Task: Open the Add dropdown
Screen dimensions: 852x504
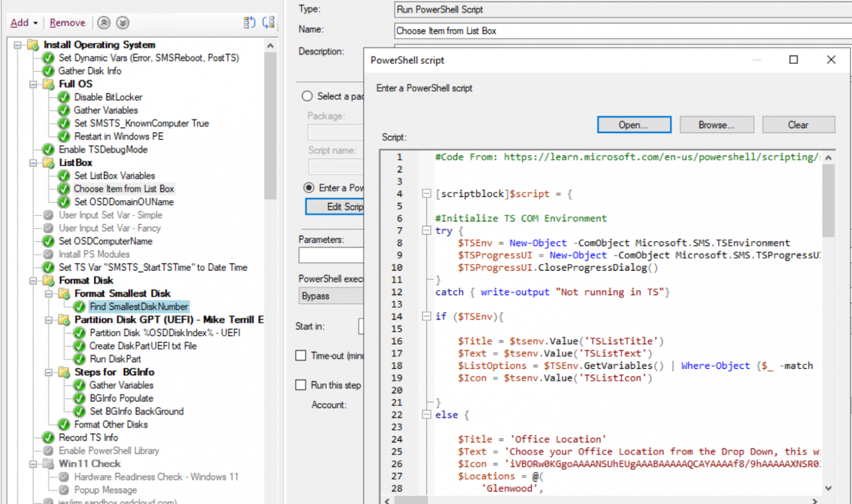Action: [23, 23]
